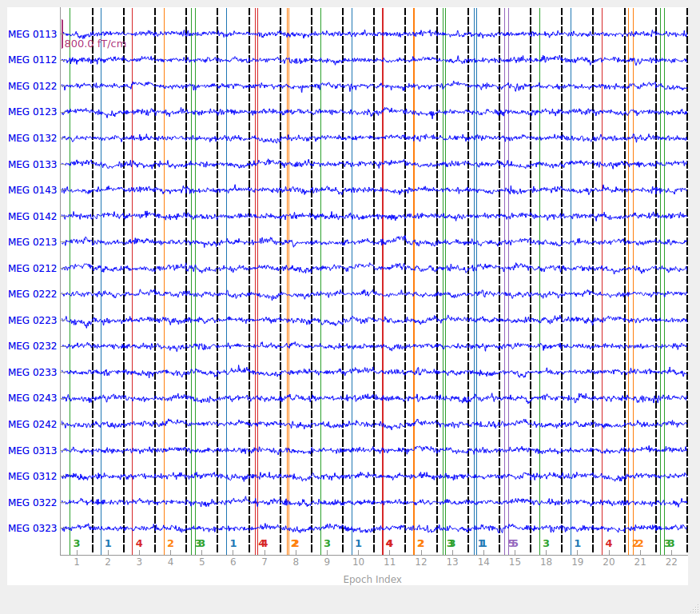Select channel label MEG 0233
This screenshot has height=614, width=700.
tap(33, 373)
